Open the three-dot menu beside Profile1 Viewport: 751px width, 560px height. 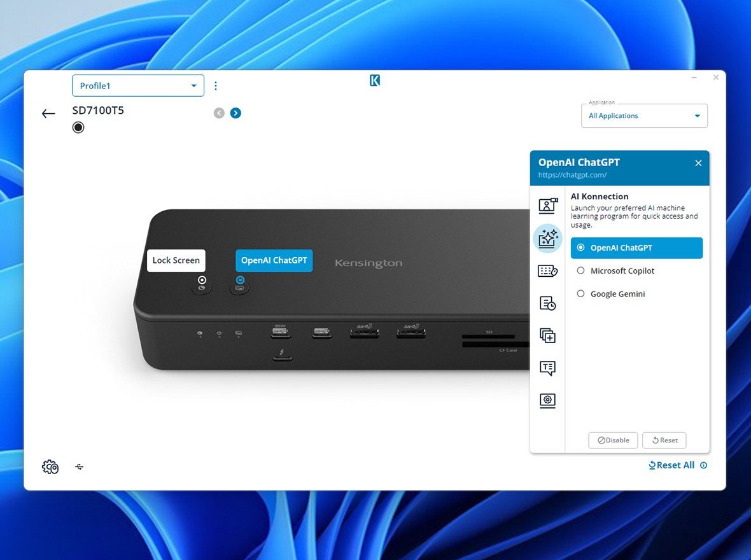pos(216,85)
